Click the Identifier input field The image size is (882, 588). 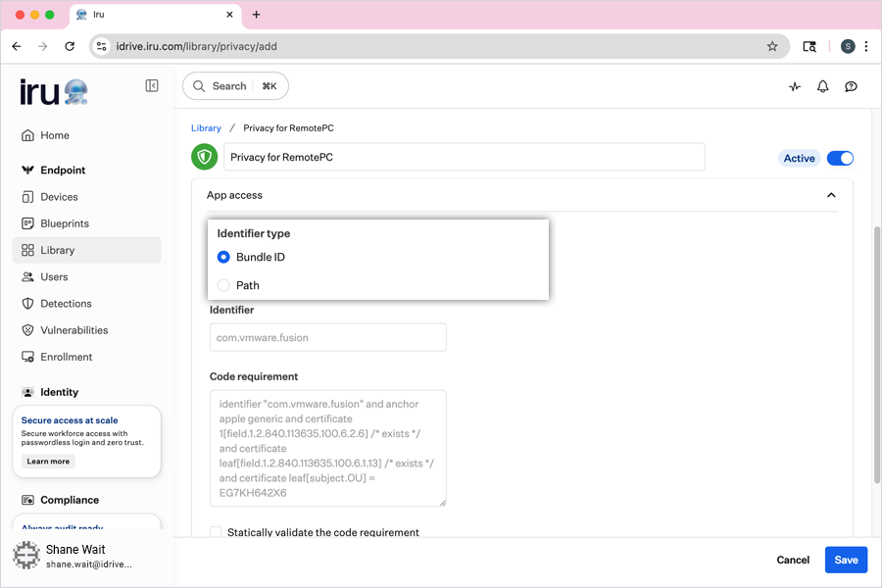(x=327, y=337)
